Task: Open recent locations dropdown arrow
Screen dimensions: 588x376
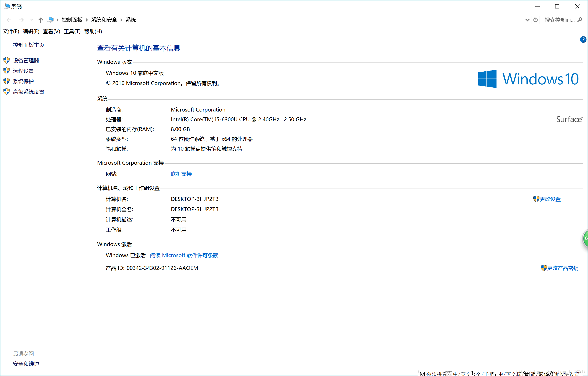Action: point(31,20)
